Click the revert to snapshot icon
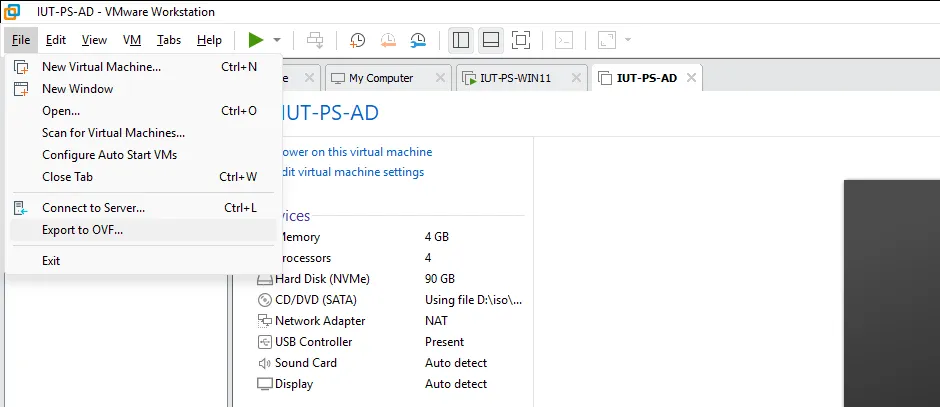 [x=388, y=40]
